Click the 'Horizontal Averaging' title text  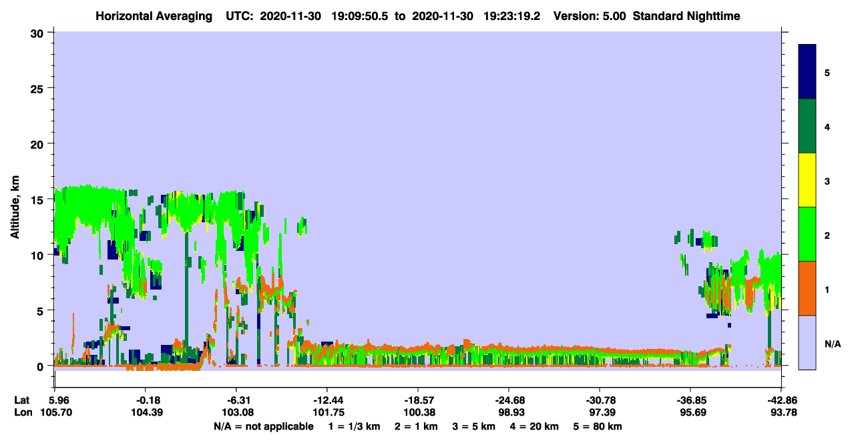click(154, 16)
